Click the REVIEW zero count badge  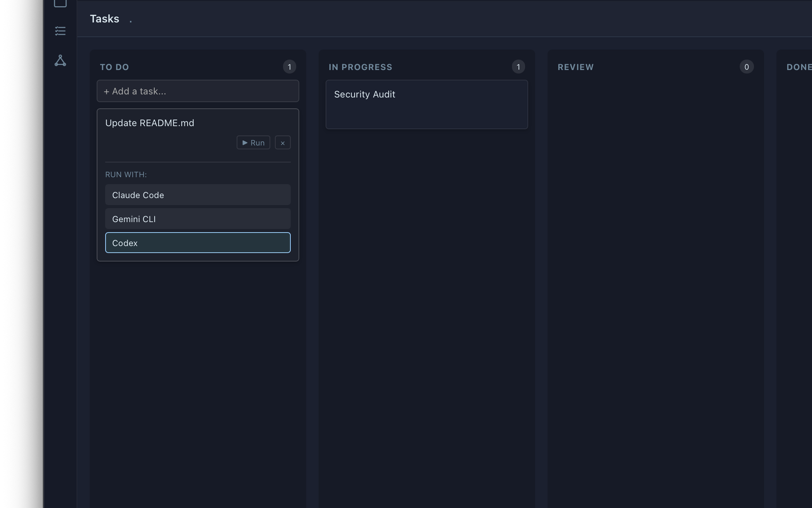pyautogui.click(x=746, y=67)
